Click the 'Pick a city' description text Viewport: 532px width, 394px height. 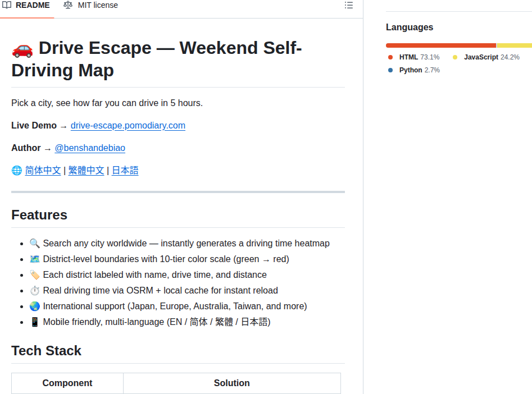(x=107, y=103)
